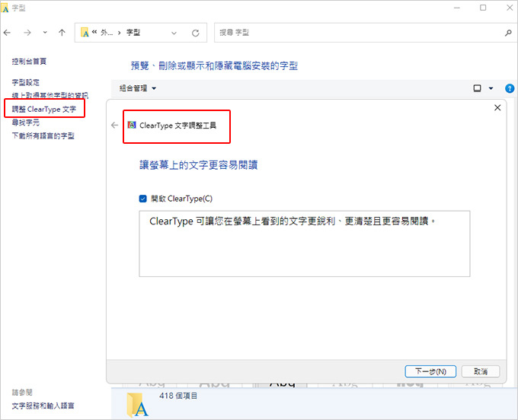Image resolution: width=518 pixels, height=420 pixels.
Task: Click the Cancel button in ClearType dialog
Action: (x=481, y=371)
